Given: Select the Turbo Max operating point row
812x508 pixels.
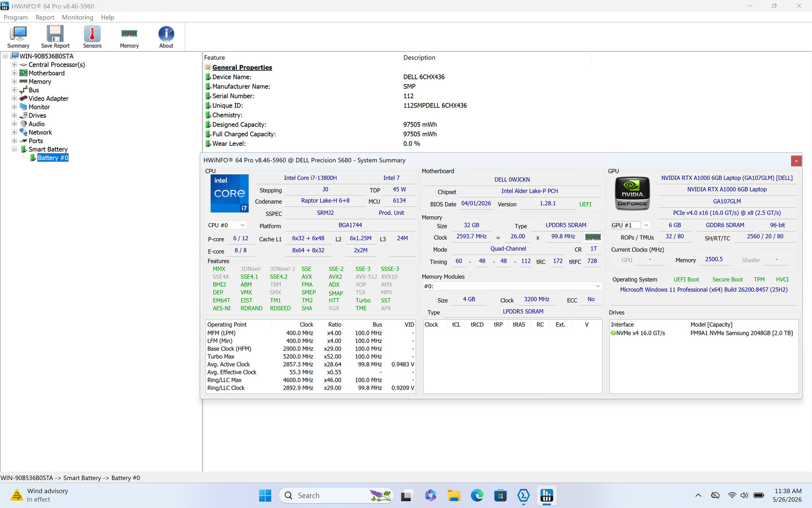Looking at the screenshot, I should click(311, 357).
